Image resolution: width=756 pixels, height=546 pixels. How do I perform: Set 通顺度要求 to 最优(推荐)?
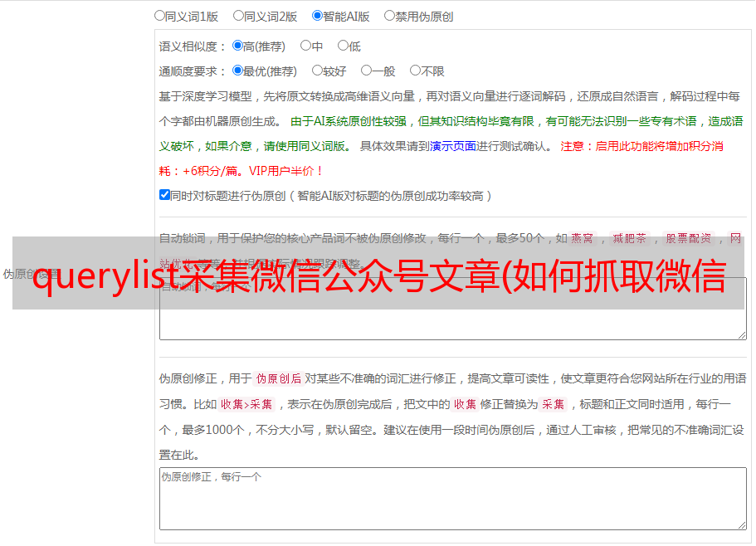click(237, 71)
